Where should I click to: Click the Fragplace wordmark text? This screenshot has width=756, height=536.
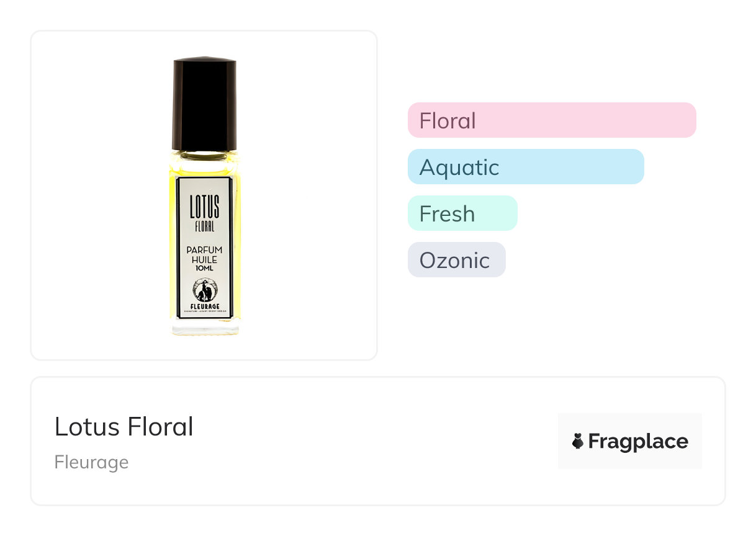point(637,441)
